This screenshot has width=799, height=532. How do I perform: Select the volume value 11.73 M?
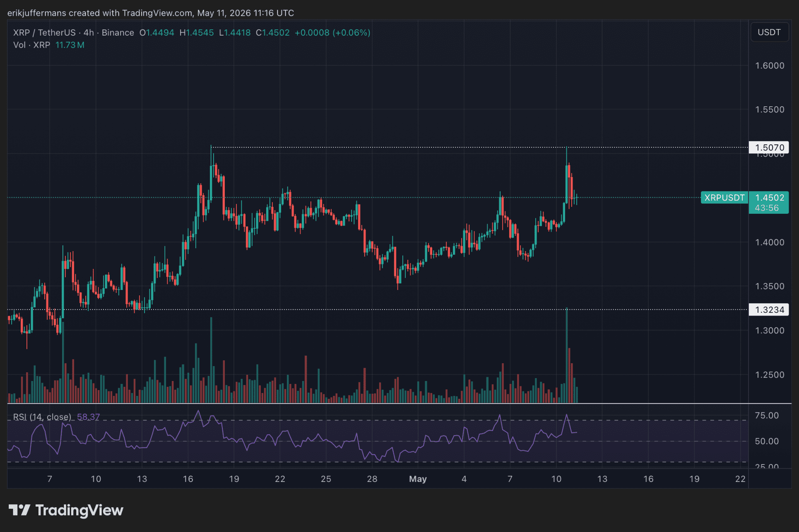coord(70,45)
